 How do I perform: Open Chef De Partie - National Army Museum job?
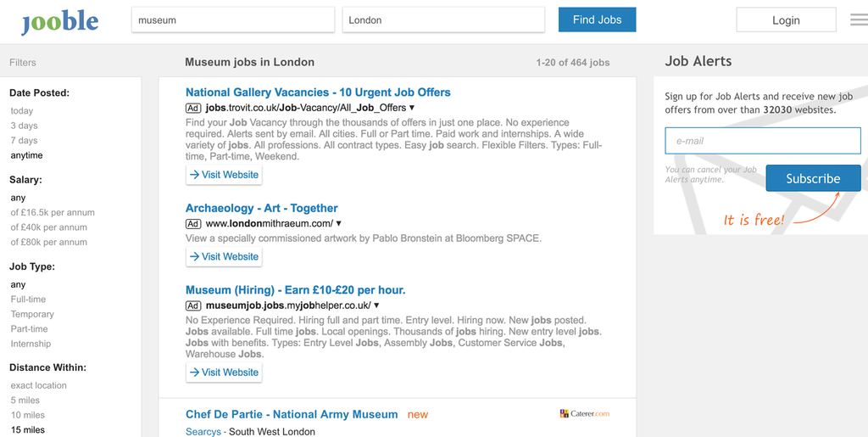coord(292,414)
